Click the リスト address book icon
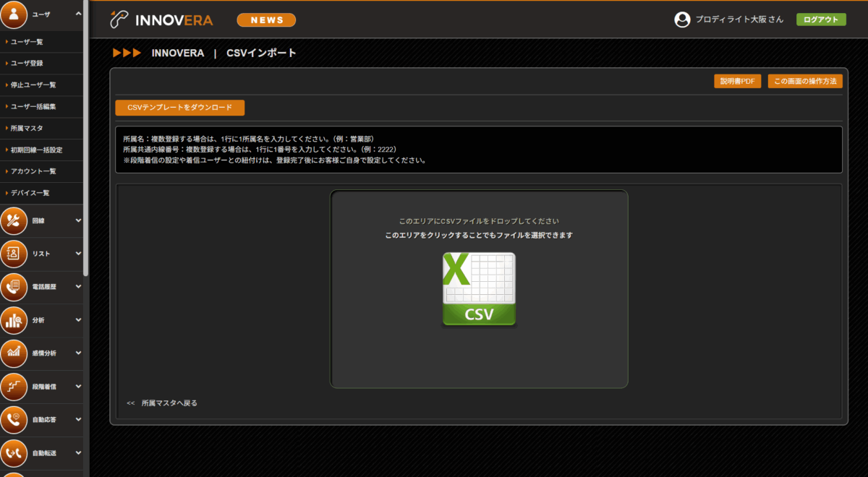This screenshot has height=477, width=868. [14, 254]
